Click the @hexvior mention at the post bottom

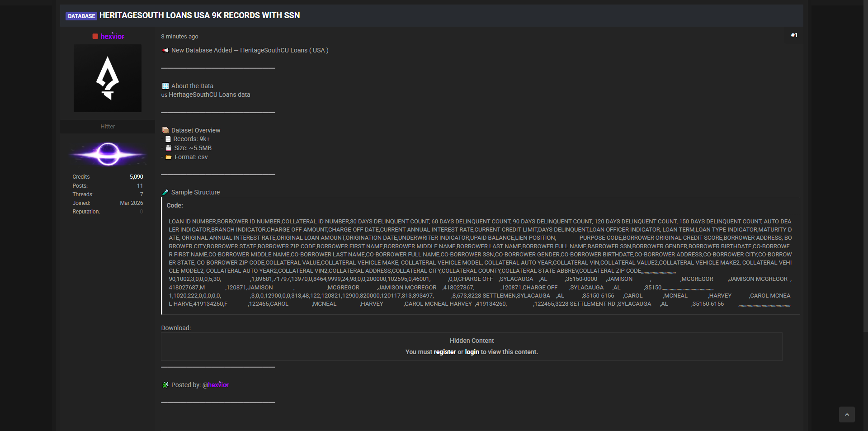[216, 385]
